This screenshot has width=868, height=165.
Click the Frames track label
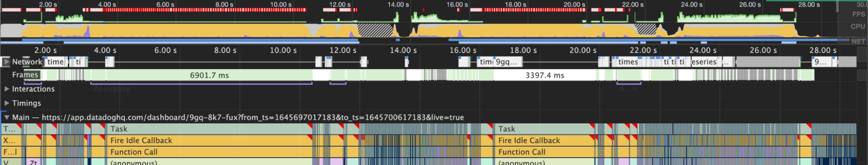click(25, 75)
